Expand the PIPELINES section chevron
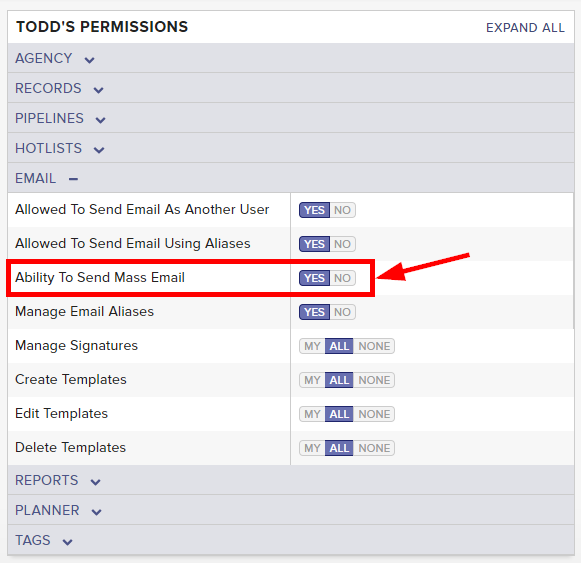The width and height of the screenshot is (581, 563). pyautogui.click(x=100, y=120)
